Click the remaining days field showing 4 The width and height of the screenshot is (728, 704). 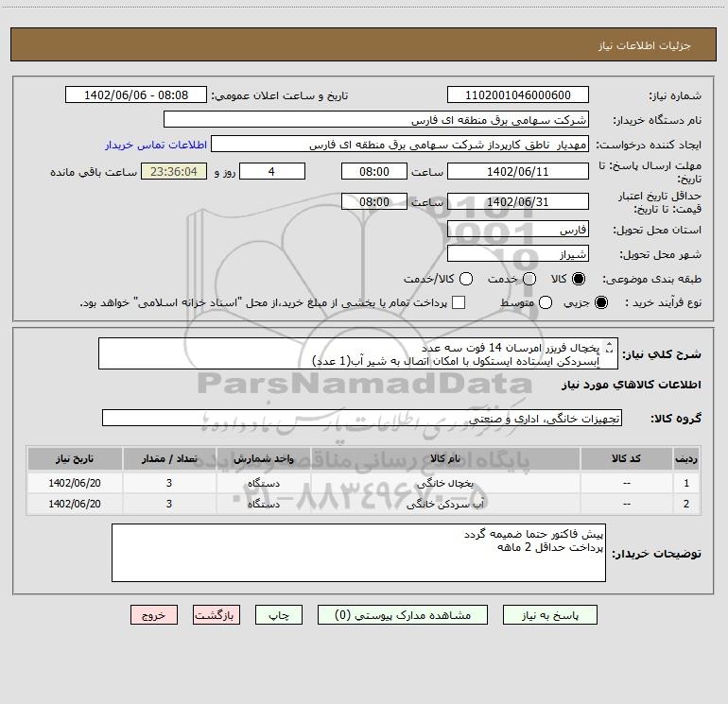pos(271,171)
